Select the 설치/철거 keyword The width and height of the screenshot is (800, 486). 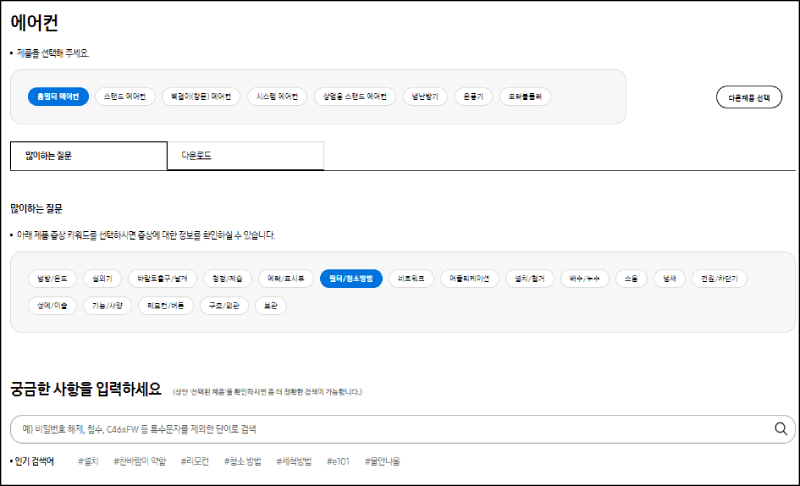click(530, 278)
